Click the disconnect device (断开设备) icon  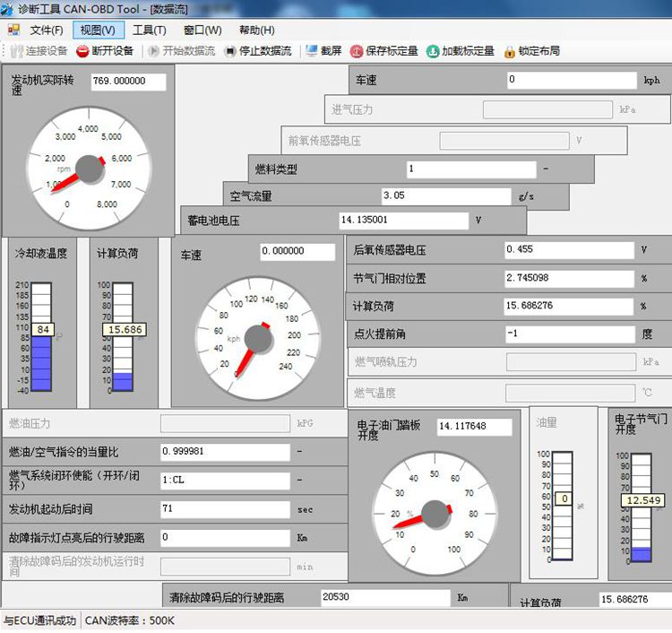(82, 51)
